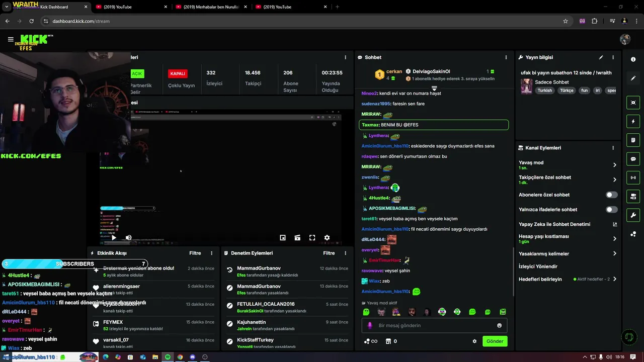Toggle the notes widget icon in the sidebar

point(633,140)
